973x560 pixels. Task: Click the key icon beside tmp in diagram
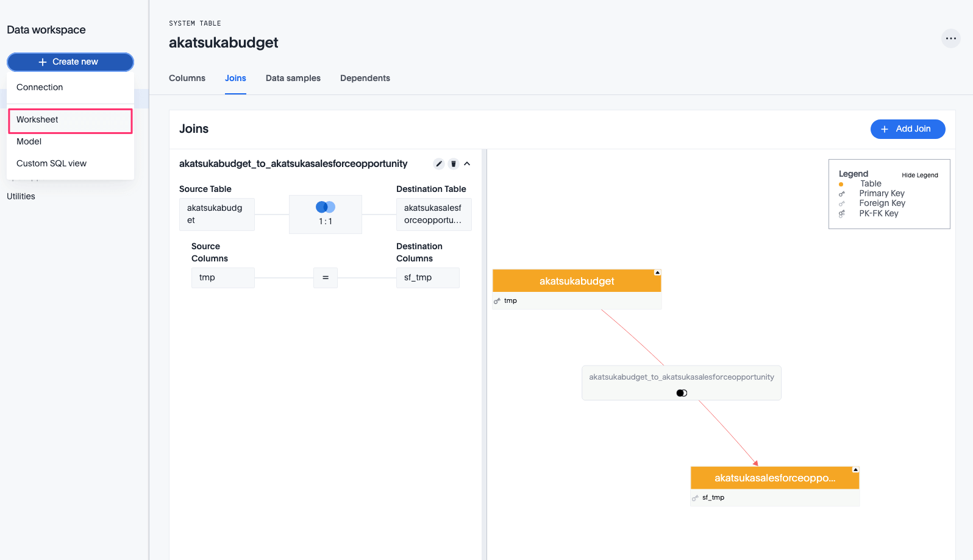click(x=497, y=301)
